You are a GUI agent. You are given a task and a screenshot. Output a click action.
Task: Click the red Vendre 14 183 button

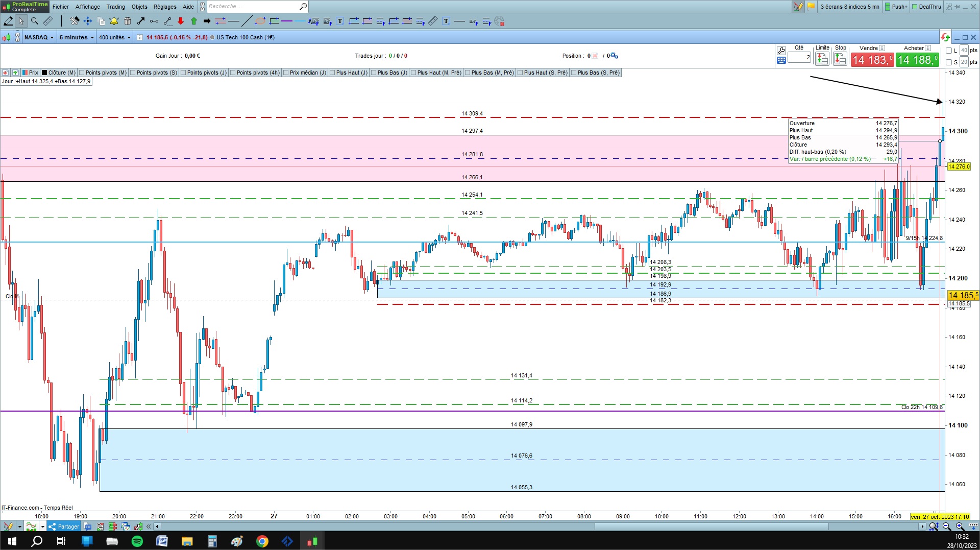pos(872,60)
